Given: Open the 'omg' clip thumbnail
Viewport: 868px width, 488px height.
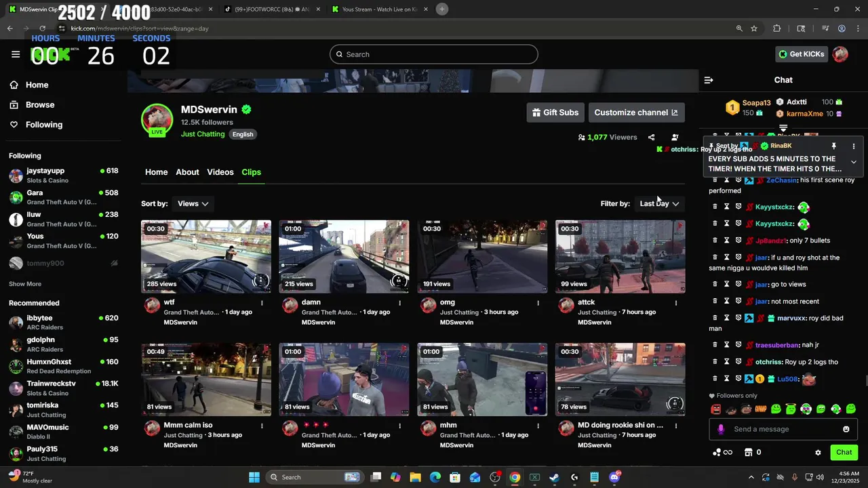Looking at the screenshot, I should (x=482, y=256).
